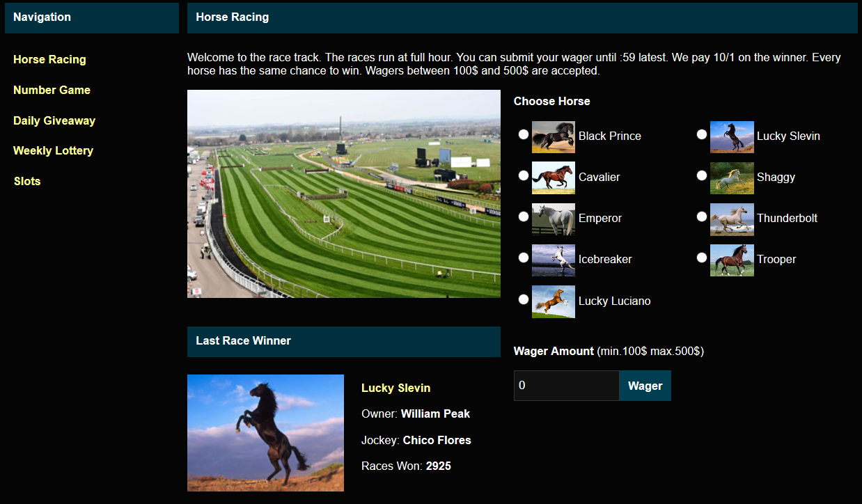Navigate to Slots
The image size is (862, 504).
click(27, 181)
